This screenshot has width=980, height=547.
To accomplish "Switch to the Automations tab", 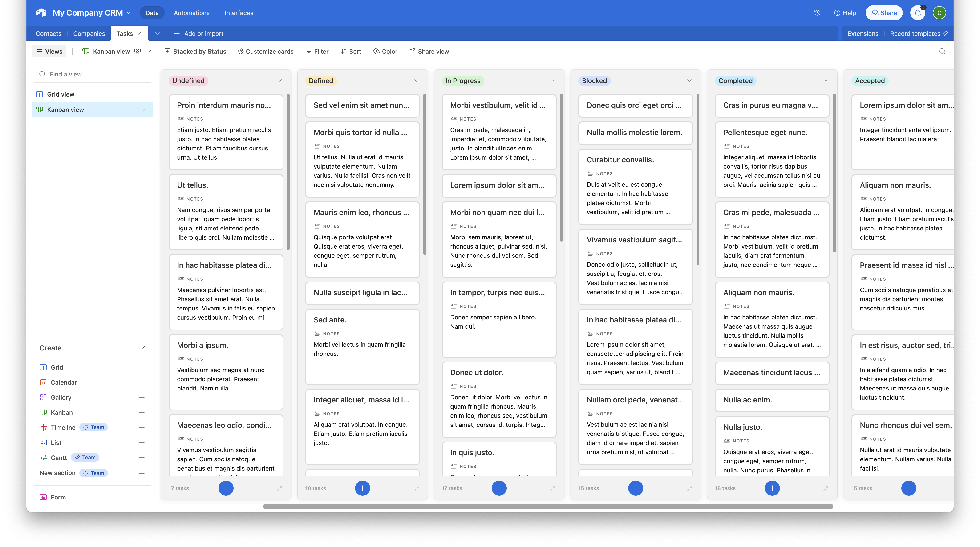I will (191, 12).
